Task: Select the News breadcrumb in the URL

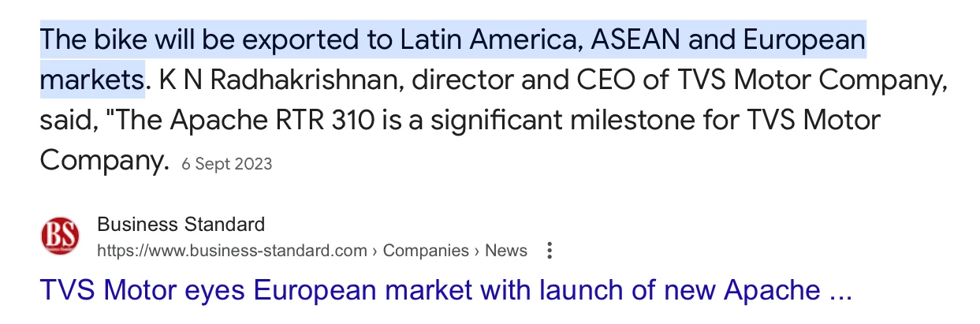Action: [506, 251]
